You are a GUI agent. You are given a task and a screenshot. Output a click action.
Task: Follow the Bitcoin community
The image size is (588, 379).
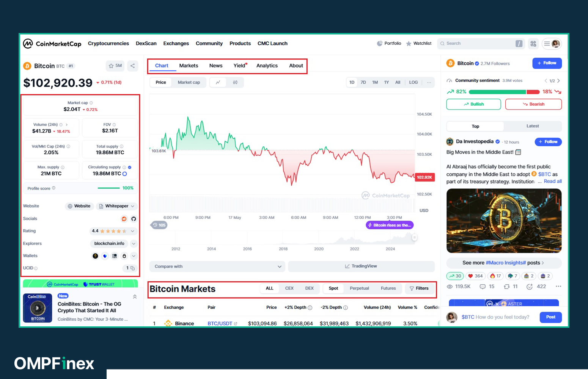pos(547,63)
